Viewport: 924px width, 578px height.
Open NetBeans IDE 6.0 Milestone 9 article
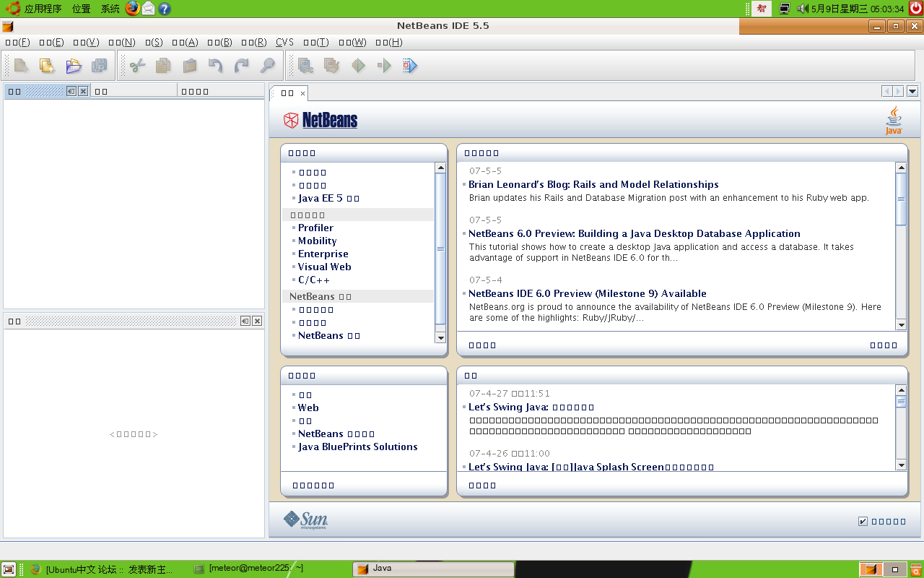588,293
